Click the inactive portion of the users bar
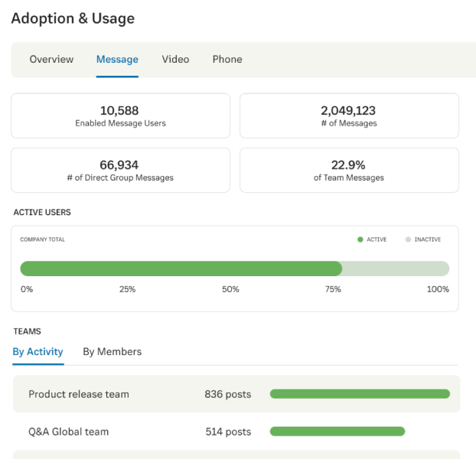Image resolution: width=476 pixels, height=459 pixels. coord(396,269)
